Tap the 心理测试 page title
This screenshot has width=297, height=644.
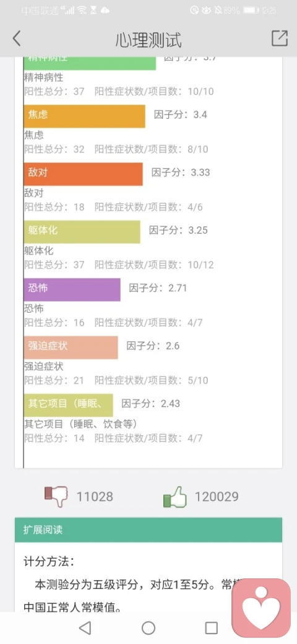[148, 40]
